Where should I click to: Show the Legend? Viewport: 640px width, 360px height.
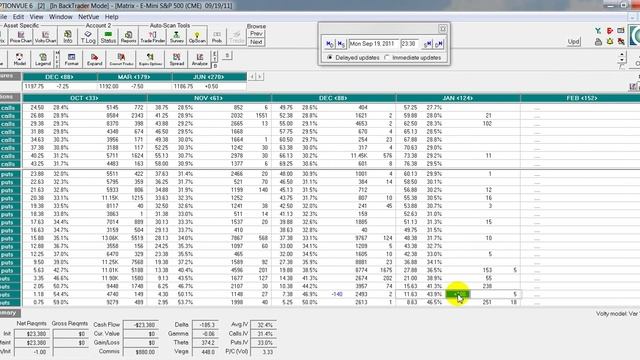[43, 59]
